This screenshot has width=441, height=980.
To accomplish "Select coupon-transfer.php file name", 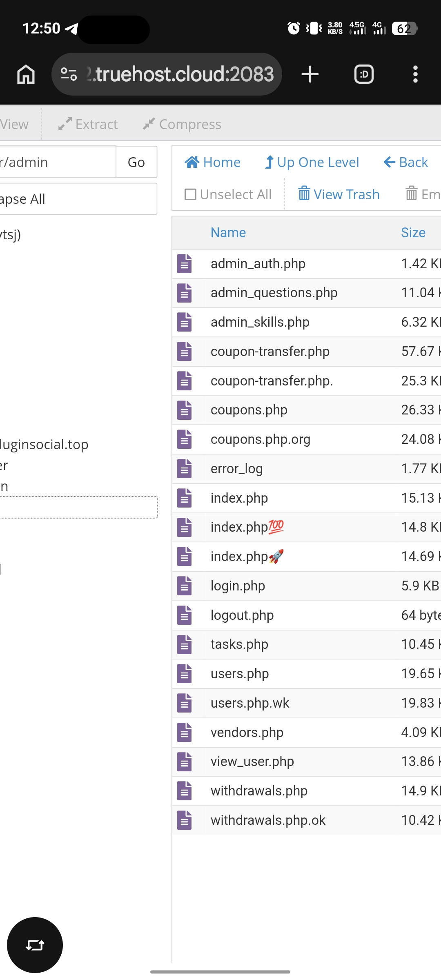I will click(x=270, y=352).
